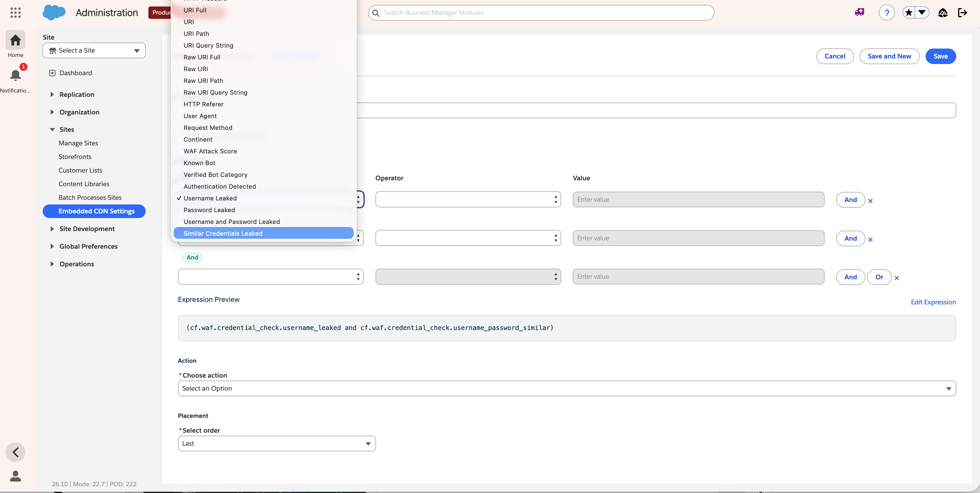Collapse the sidebar with back chevron
This screenshot has height=493, width=980.
click(x=15, y=452)
